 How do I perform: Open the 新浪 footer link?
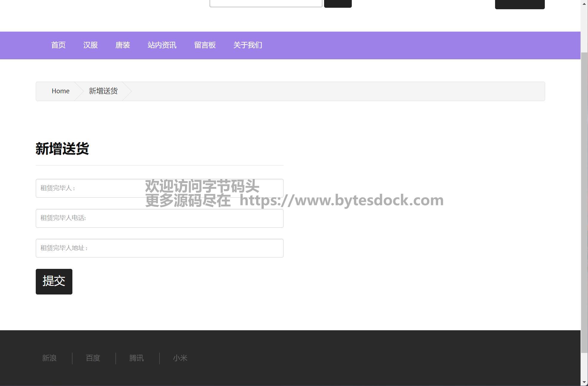(x=49, y=358)
